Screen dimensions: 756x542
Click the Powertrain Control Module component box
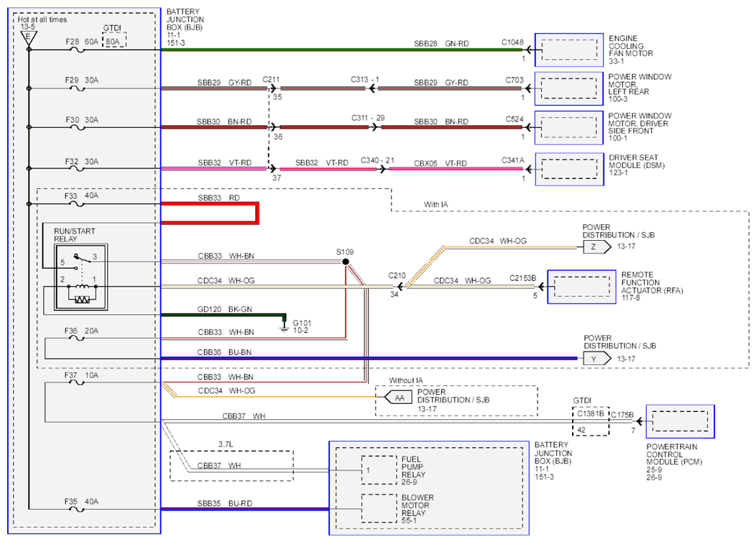point(680,422)
